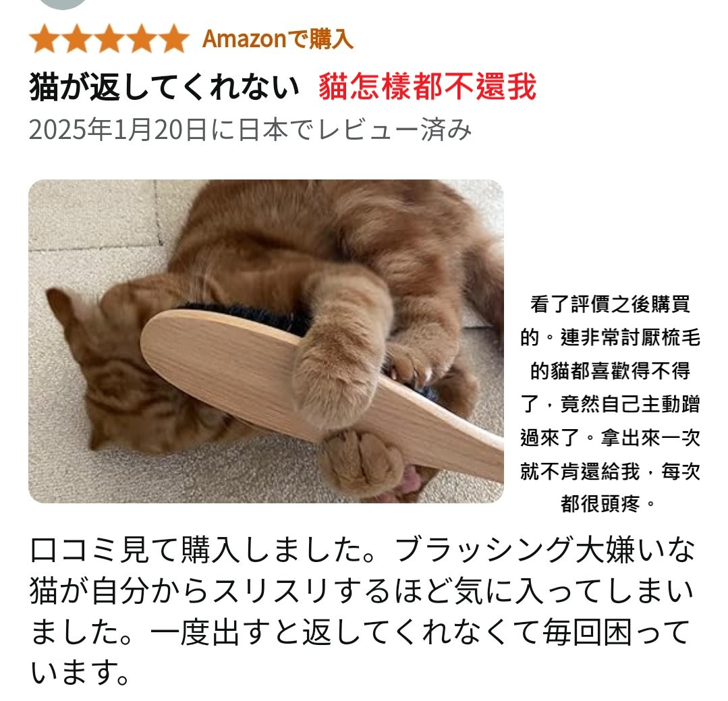The height and width of the screenshot is (701, 728).
Task: Click the fifth orange rating star
Action: tap(173, 38)
